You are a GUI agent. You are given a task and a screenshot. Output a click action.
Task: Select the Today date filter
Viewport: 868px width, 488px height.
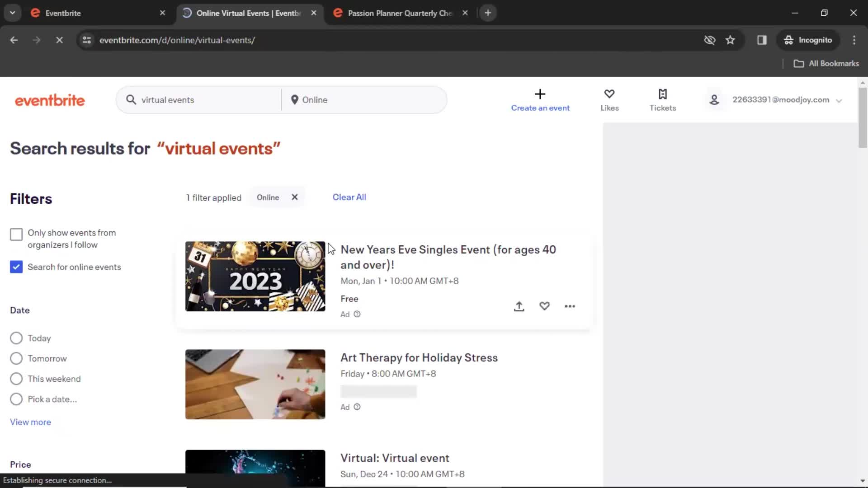point(16,338)
